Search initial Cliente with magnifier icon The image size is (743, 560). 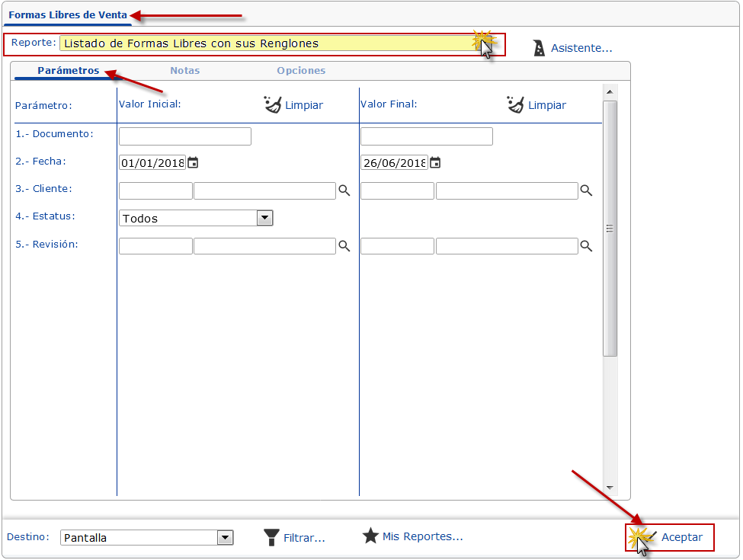[344, 190]
